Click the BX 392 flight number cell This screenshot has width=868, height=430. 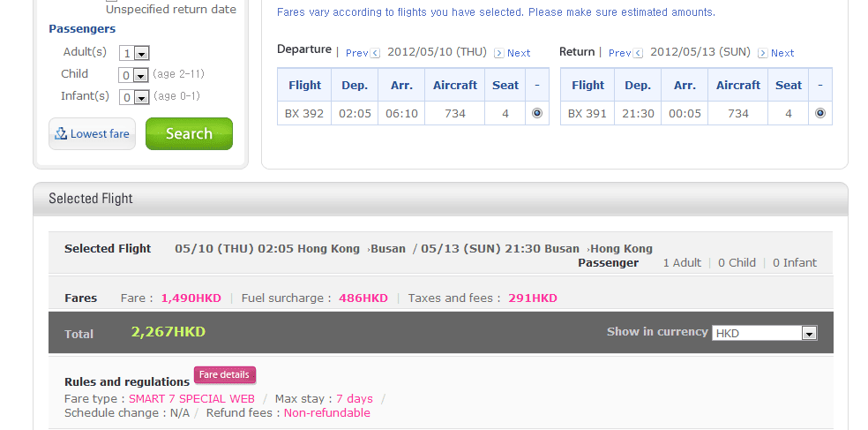click(304, 113)
